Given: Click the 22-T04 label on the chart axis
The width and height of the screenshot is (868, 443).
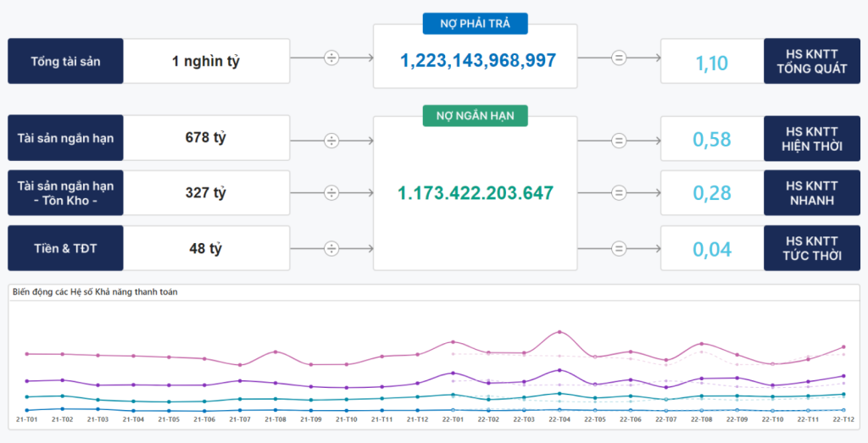Looking at the screenshot, I should tap(559, 419).
